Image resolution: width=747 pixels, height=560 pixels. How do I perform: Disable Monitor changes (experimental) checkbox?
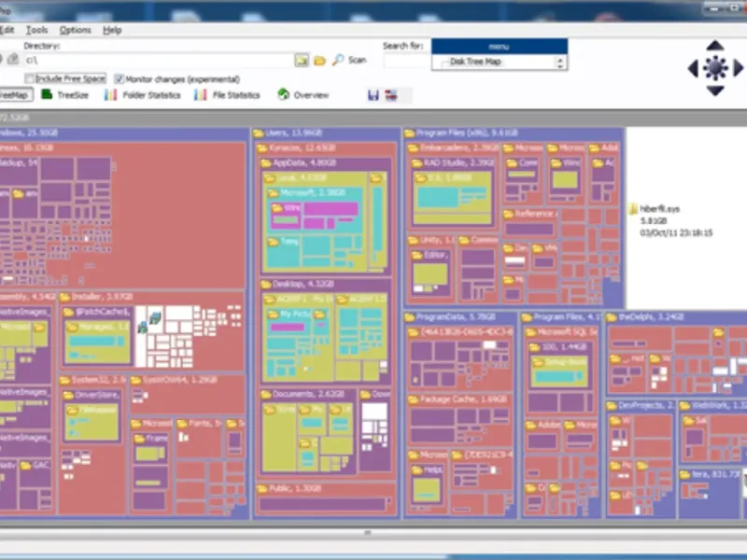click(x=120, y=78)
